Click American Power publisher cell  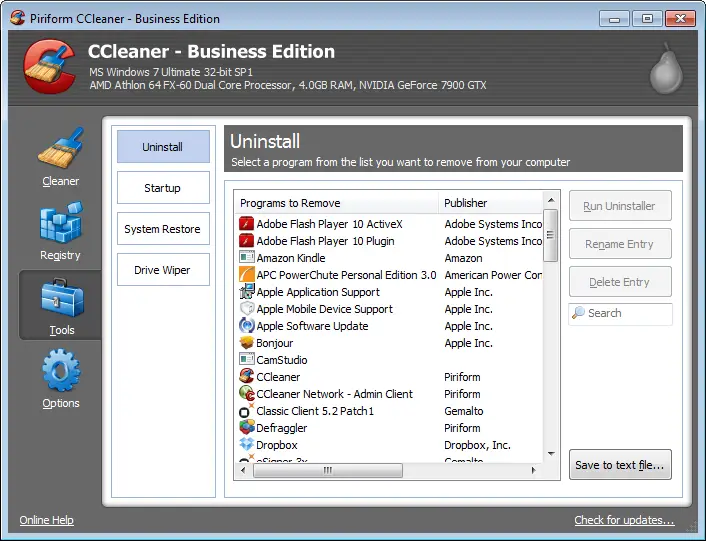(x=493, y=275)
